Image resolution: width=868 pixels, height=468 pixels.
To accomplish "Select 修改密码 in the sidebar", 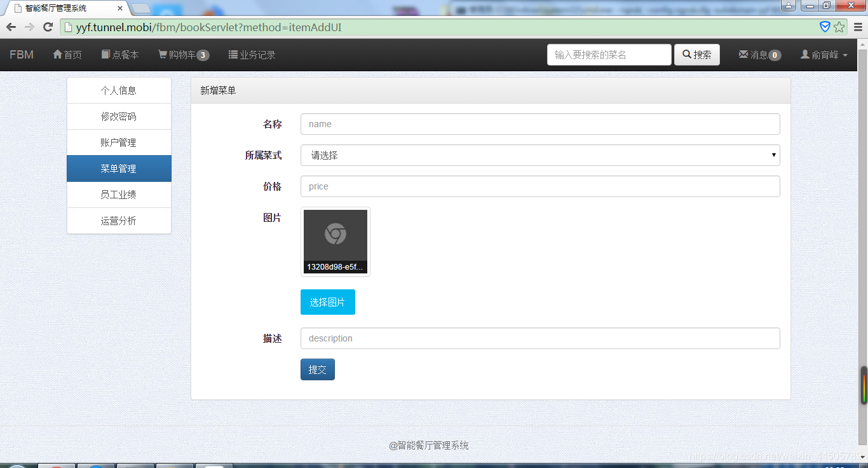I will click(119, 116).
